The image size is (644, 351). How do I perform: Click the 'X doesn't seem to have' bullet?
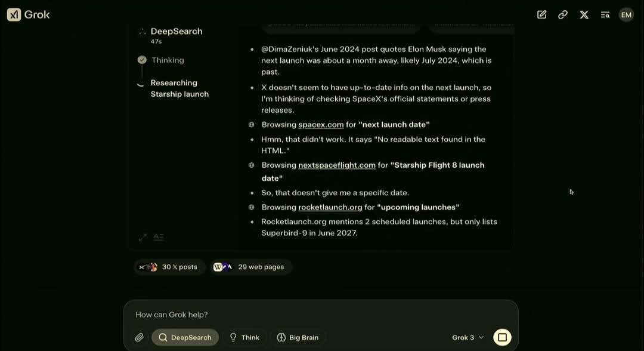tap(376, 98)
